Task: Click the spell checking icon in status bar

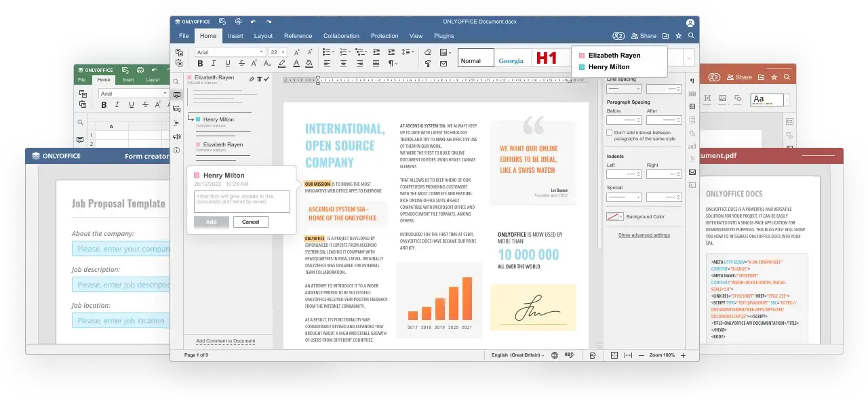Action: [570, 355]
